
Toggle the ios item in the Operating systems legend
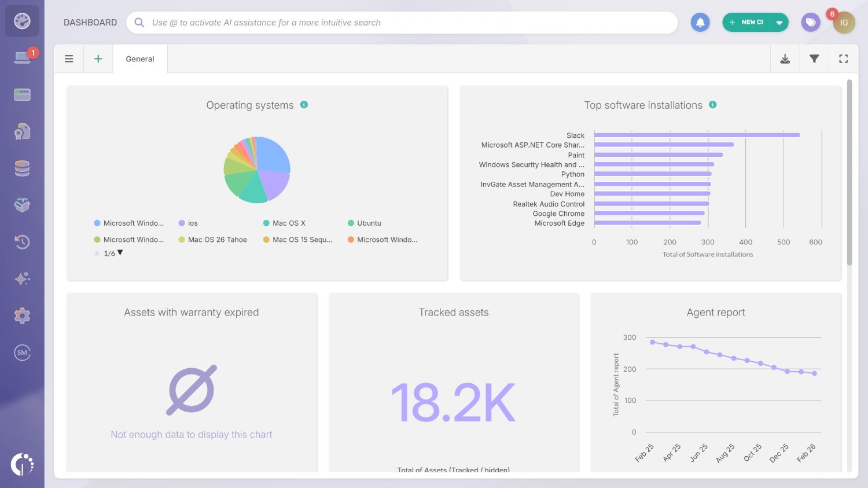pos(192,223)
